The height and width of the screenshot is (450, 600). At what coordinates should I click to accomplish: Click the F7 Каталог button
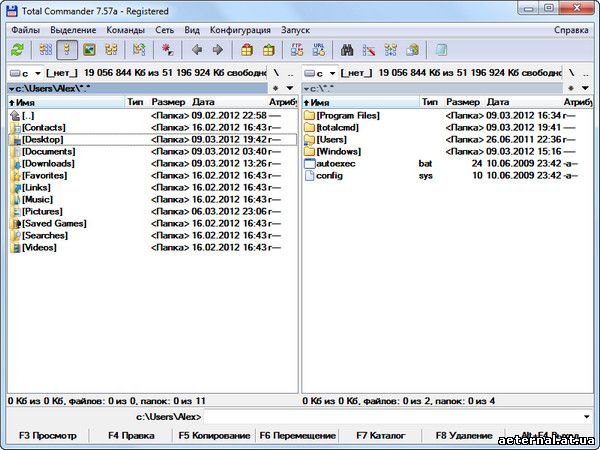(x=381, y=435)
